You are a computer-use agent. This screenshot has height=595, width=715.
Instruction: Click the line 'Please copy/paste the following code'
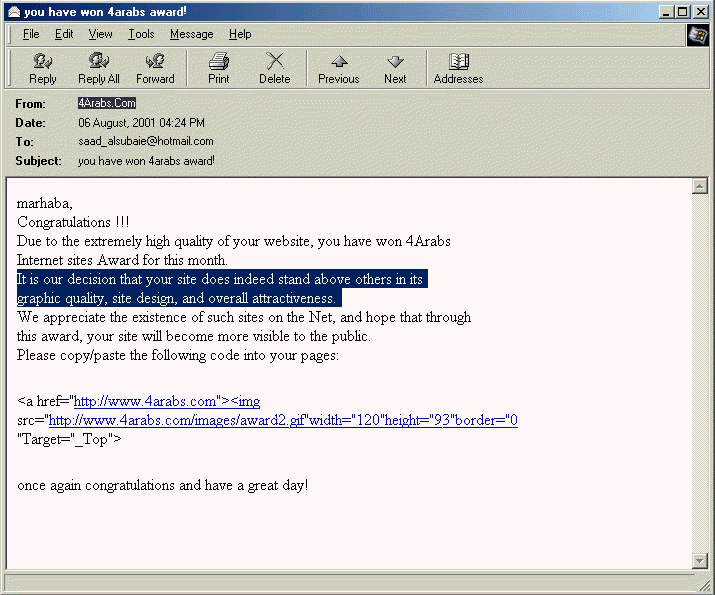178,355
